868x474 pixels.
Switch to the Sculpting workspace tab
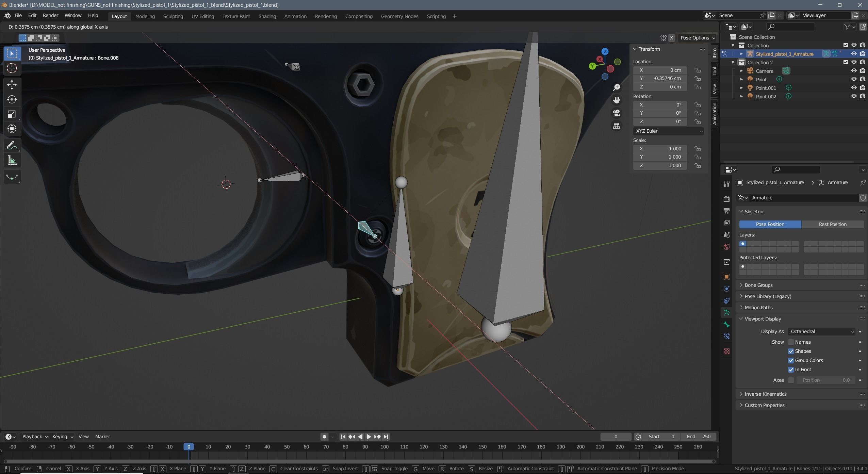173,16
